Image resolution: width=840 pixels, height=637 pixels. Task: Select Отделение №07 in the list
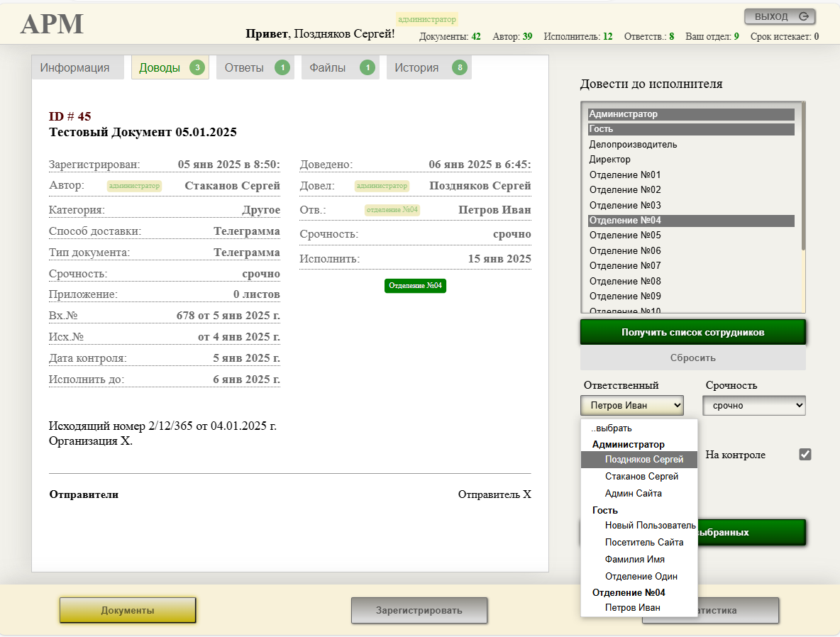691,266
